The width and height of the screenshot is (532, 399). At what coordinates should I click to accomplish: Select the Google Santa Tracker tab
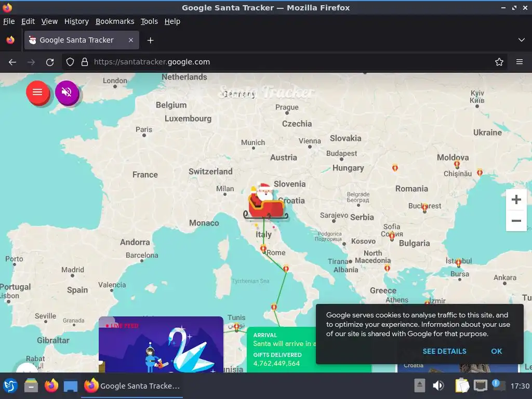click(82, 40)
